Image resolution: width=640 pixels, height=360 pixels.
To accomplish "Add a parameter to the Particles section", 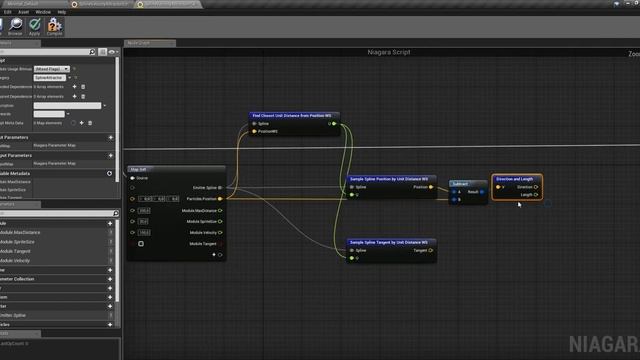I will point(110,324).
